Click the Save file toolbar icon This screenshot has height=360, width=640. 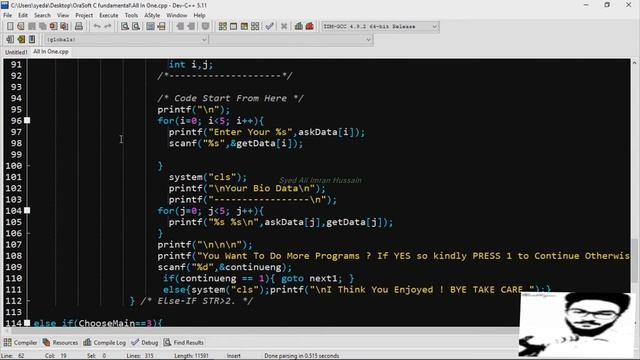pos(31,27)
